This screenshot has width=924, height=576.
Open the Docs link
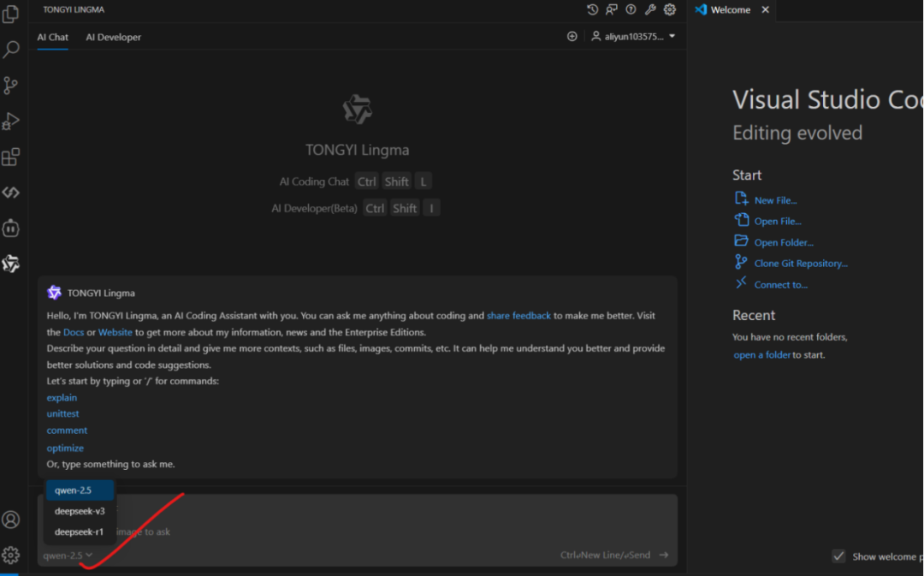click(x=74, y=332)
